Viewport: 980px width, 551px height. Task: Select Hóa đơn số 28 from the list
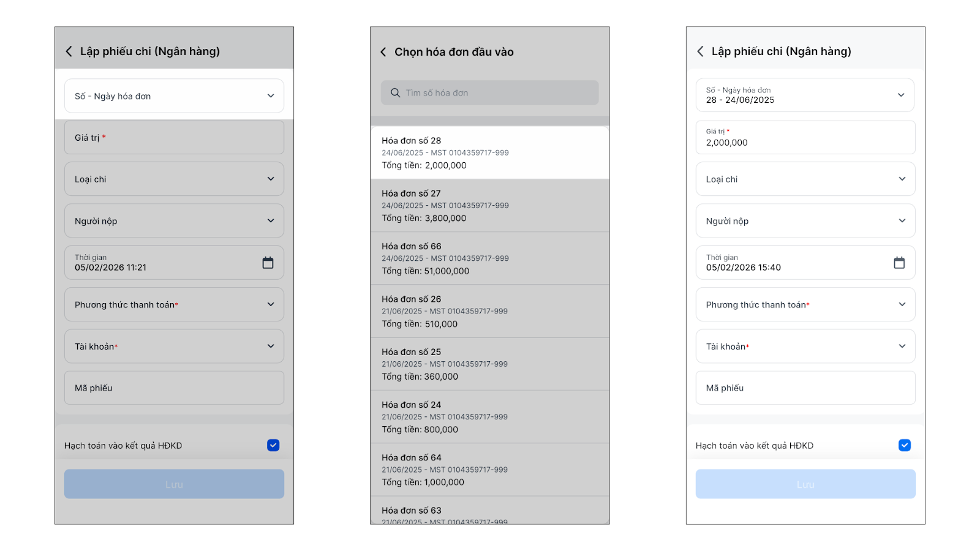click(489, 152)
